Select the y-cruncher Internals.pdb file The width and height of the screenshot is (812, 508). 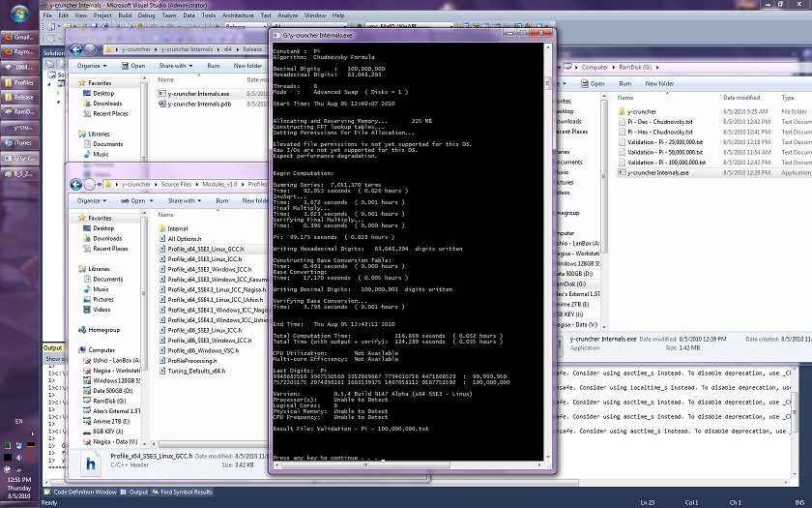[198, 104]
